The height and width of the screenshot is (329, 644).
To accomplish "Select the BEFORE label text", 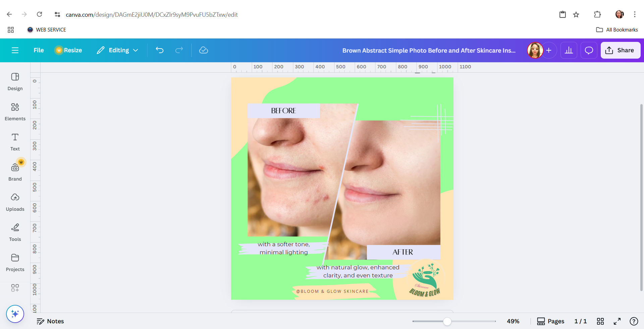I will click(x=283, y=111).
